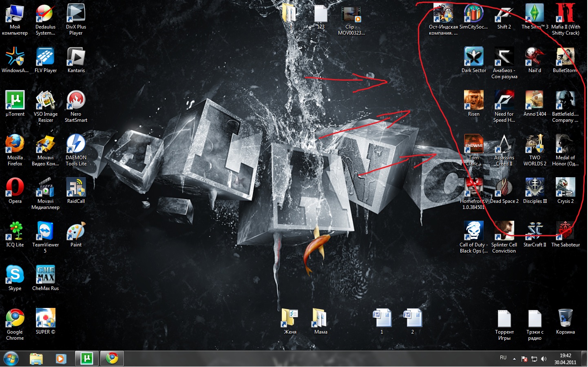Launch ICQ Lite shortcut
588x367 pixels.
(x=15, y=235)
